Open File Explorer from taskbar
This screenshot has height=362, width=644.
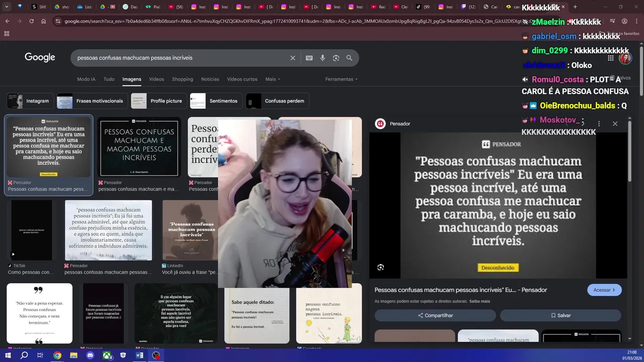(74, 355)
